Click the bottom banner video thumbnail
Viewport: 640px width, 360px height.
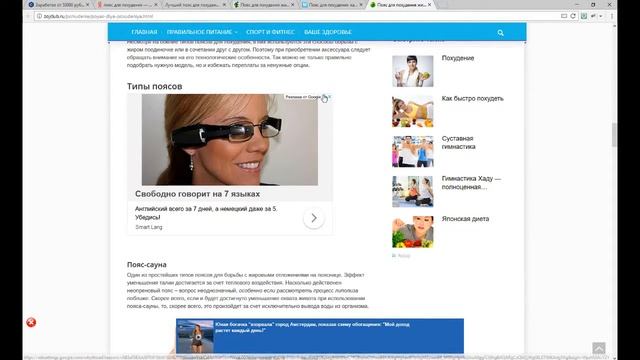(x=195, y=336)
